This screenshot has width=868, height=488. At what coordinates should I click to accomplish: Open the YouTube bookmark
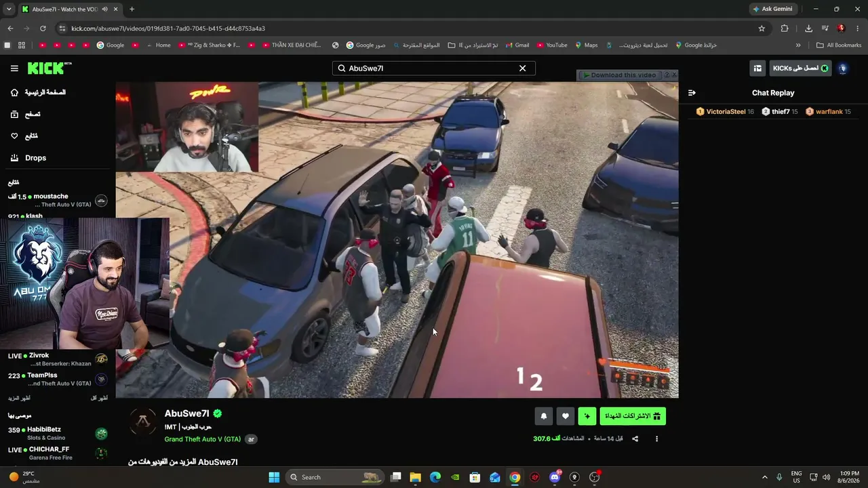(552, 45)
